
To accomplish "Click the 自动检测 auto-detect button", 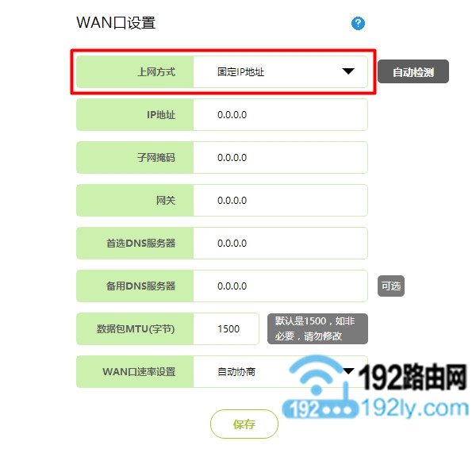I will 413,71.
